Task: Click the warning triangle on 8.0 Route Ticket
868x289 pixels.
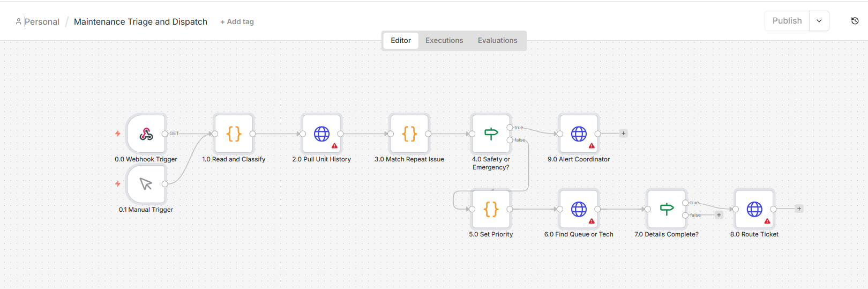Action: point(767,221)
